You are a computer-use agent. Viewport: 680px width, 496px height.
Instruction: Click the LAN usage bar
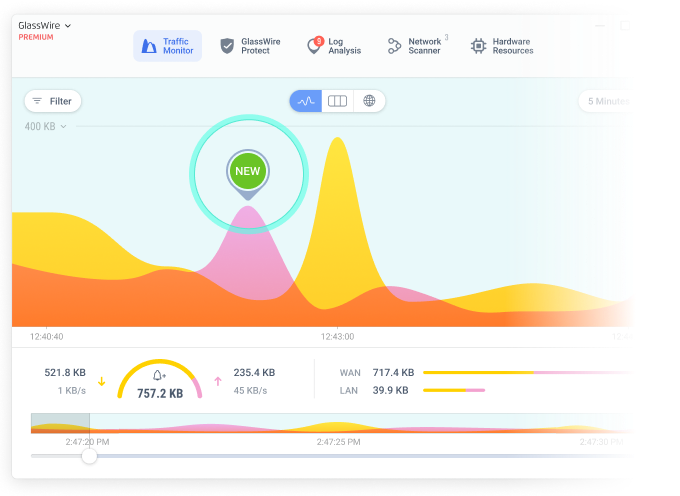tap(454, 390)
